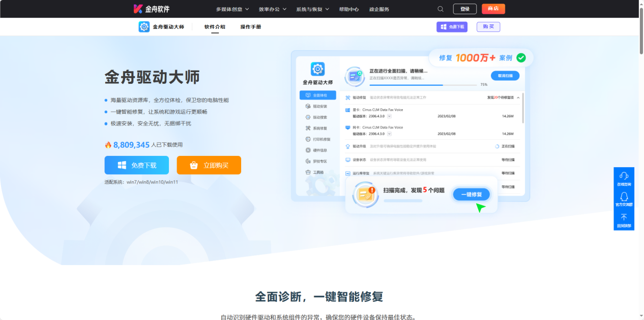
Task: Click the 金舟驱动大师 name in sub-nav
Action: (168, 27)
